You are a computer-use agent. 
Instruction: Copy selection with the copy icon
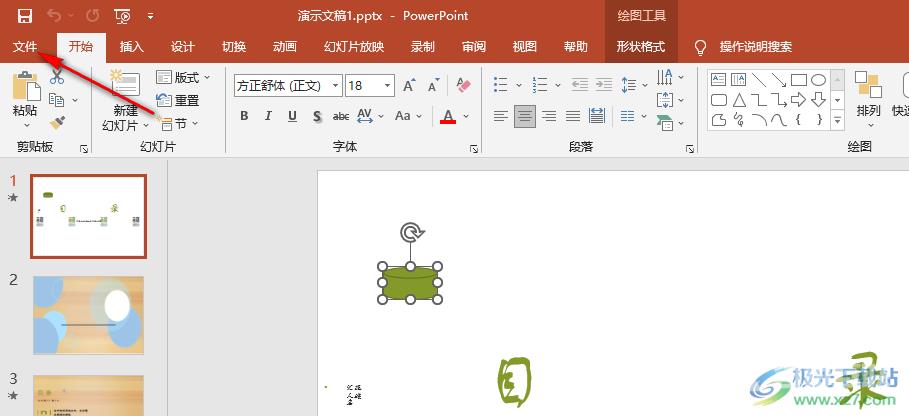tap(56, 100)
